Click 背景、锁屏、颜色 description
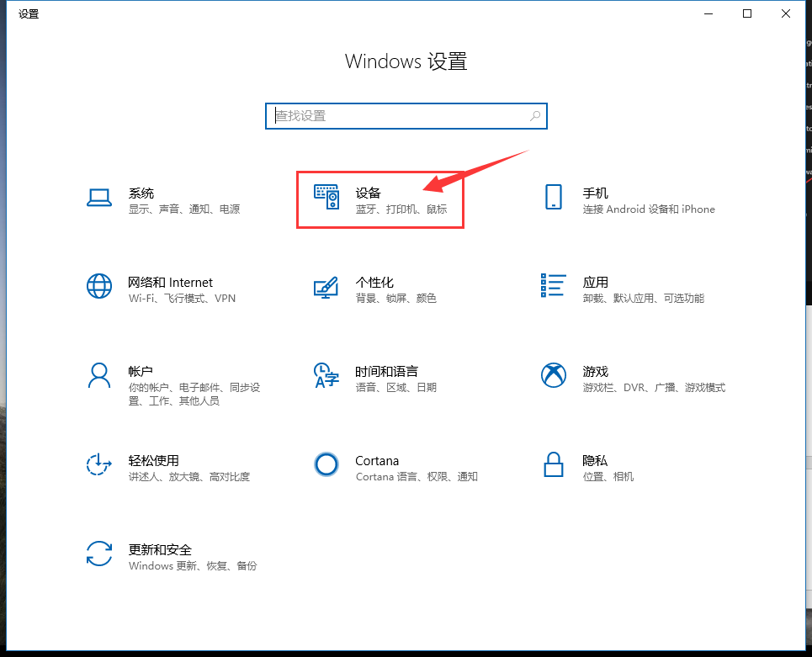 tap(396, 298)
